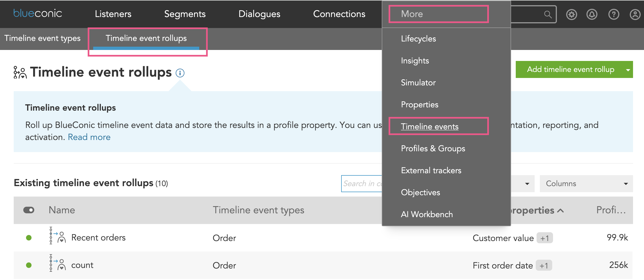Open the user account icon

pyautogui.click(x=635, y=14)
